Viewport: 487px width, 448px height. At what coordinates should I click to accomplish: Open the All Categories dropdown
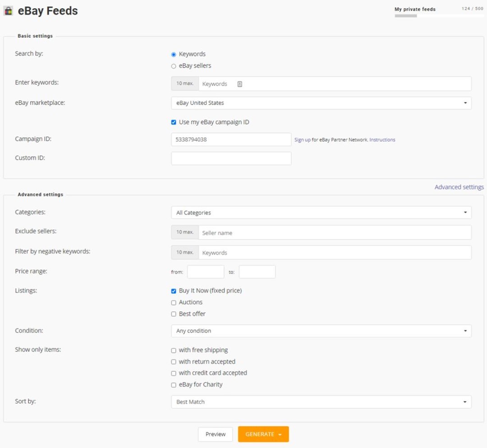(321, 212)
